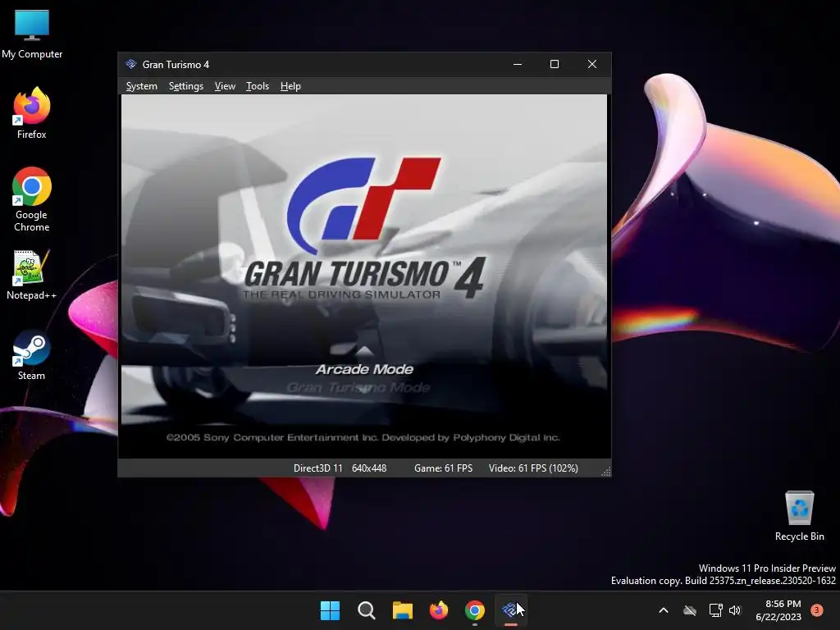Viewport: 840px width, 630px height.
Task: Open File Explorer from the taskbar
Action: click(x=402, y=610)
